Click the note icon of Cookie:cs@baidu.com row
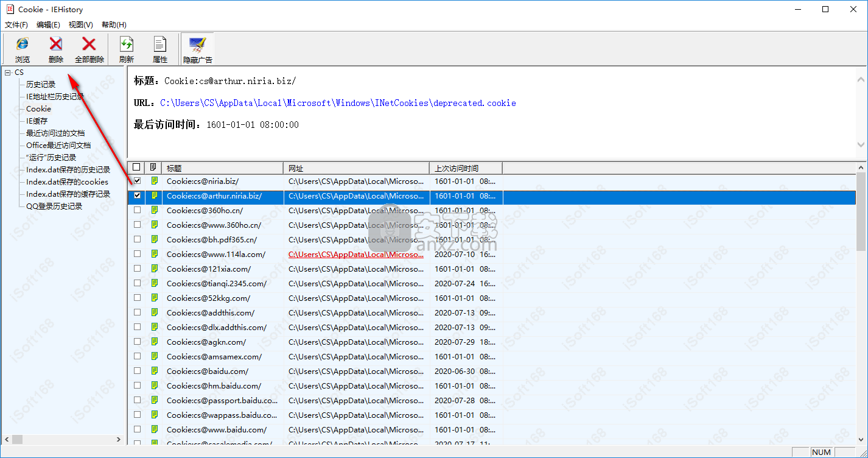868x458 pixels. coord(155,371)
